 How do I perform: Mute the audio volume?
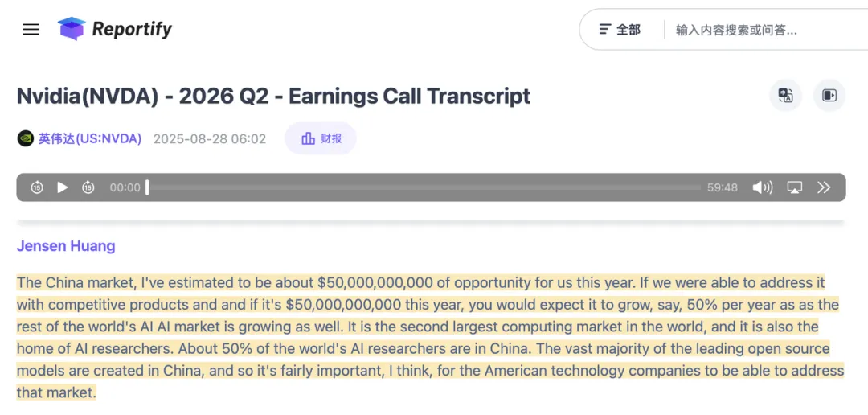(762, 187)
